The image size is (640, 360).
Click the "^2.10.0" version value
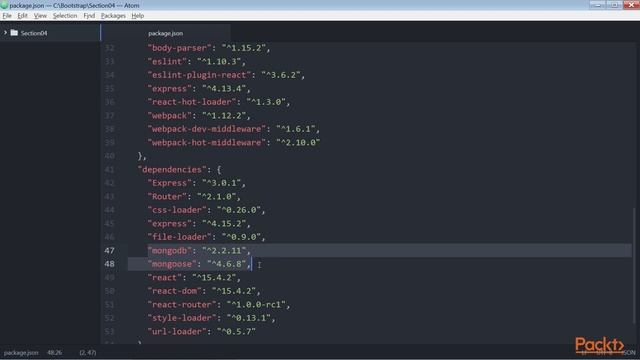pyautogui.click(x=298, y=142)
